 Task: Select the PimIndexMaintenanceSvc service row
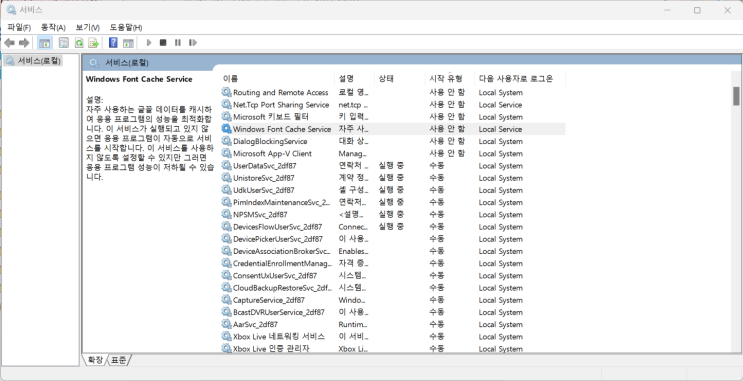(x=393, y=202)
